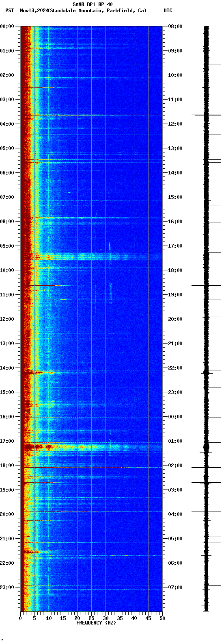Click the '17:00' PST time label
224x644 pixels.
(7, 441)
